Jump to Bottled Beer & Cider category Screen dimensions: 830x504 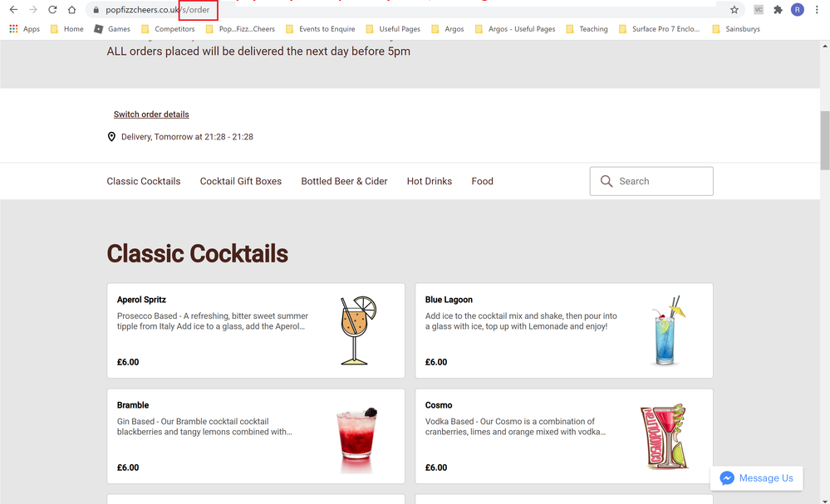click(x=344, y=181)
